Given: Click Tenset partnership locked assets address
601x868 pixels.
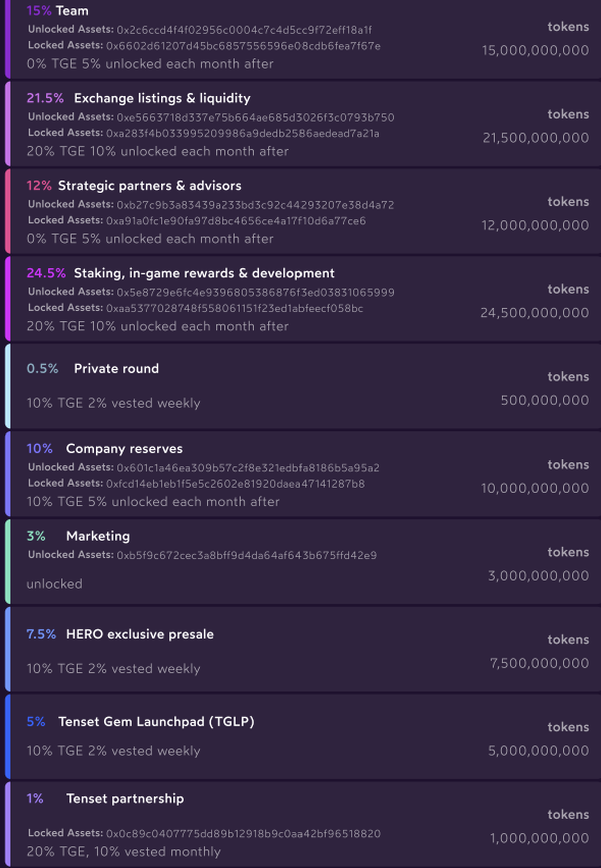Looking at the screenshot, I should coord(243,834).
